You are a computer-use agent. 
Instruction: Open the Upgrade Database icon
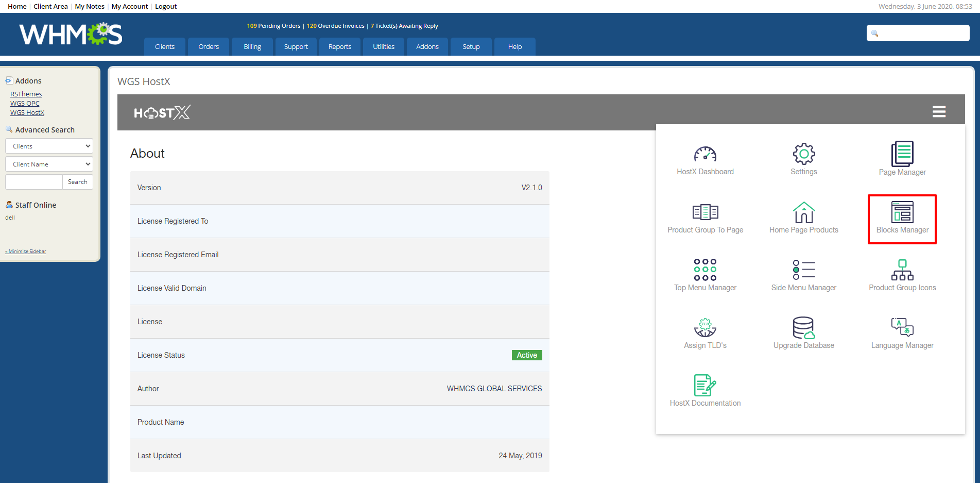pos(803,328)
